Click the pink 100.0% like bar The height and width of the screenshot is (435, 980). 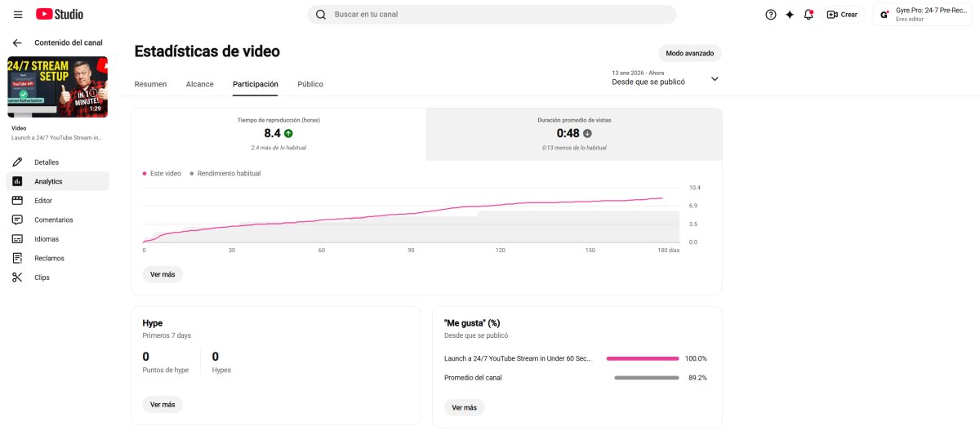[643, 358]
